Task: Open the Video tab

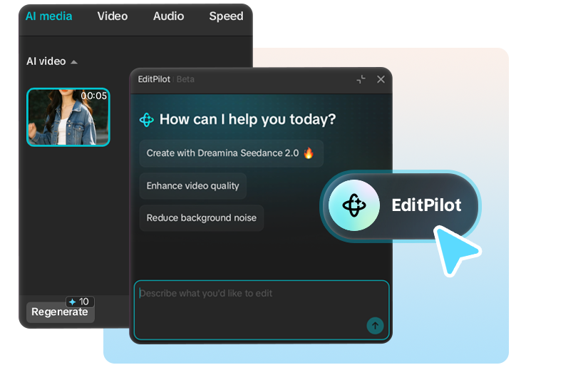Action: (x=113, y=16)
